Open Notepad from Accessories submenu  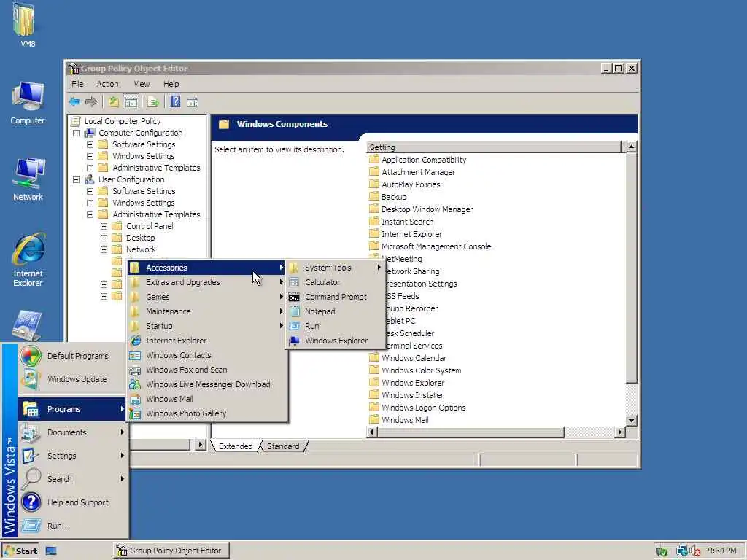335,311
